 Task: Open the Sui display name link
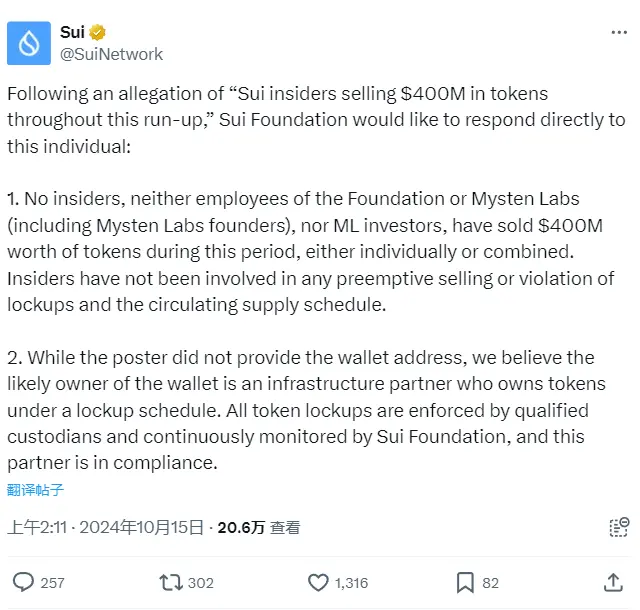click(x=72, y=32)
